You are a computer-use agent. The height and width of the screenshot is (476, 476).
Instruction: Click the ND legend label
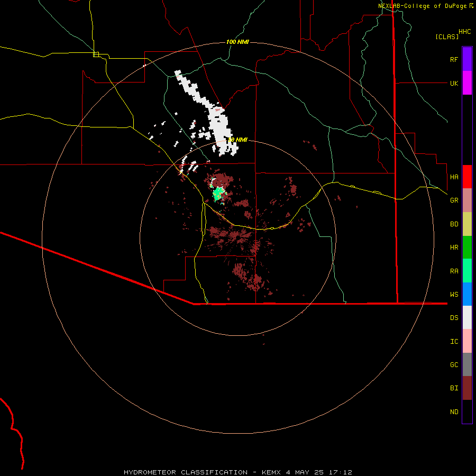point(454,412)
